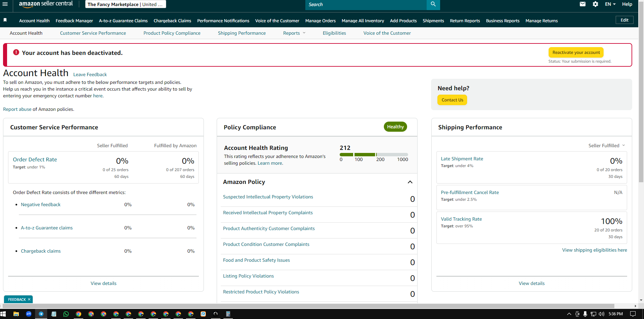644x319 pixels.
Task: Open the messages envelope icon
Action: pyautogui.click(x=583, y=4)
